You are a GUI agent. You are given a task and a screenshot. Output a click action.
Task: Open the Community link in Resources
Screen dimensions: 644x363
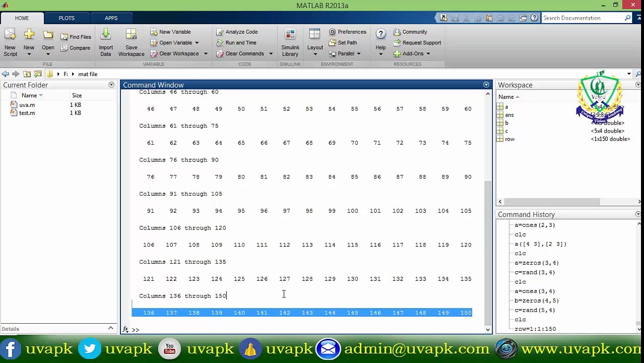click(x=410, y=32)
